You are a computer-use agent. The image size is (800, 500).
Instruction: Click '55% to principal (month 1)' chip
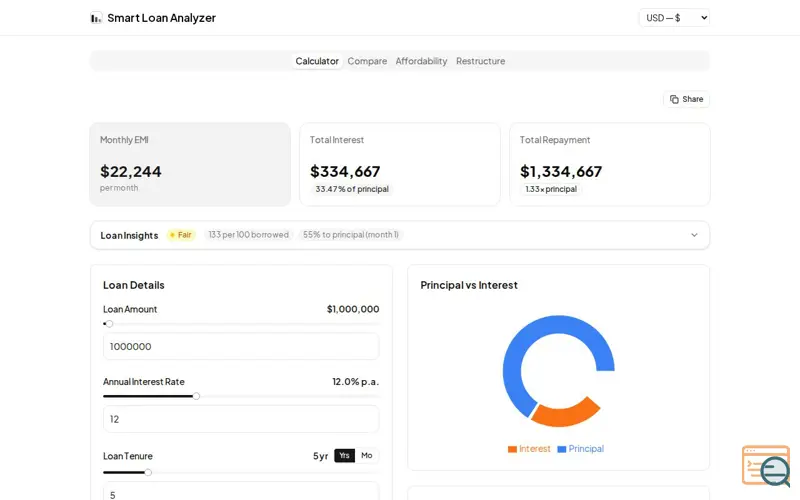point(351,235)
